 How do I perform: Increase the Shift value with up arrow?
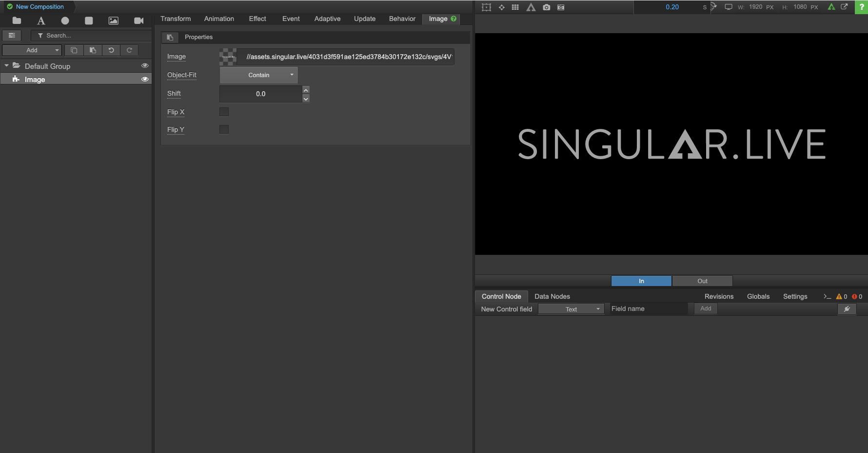tap(306, 90)
